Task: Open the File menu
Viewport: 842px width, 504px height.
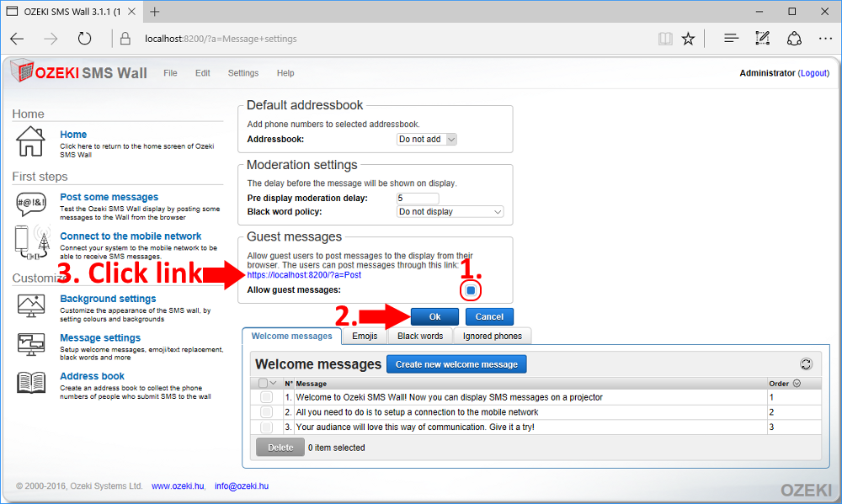Action: [170, 73]
